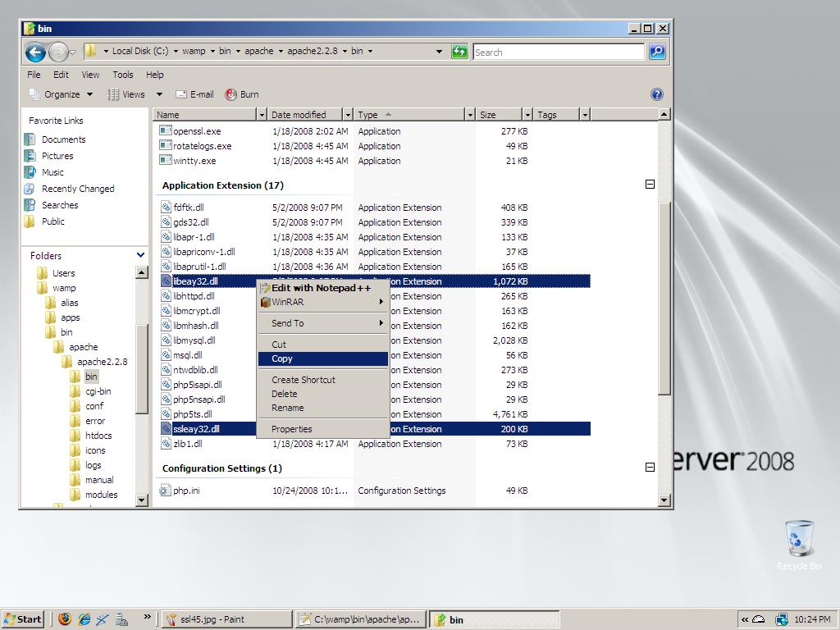Click inside the Search input field
Screen dimensions: 840x630
pyautogui.click(x=558, y=52)
